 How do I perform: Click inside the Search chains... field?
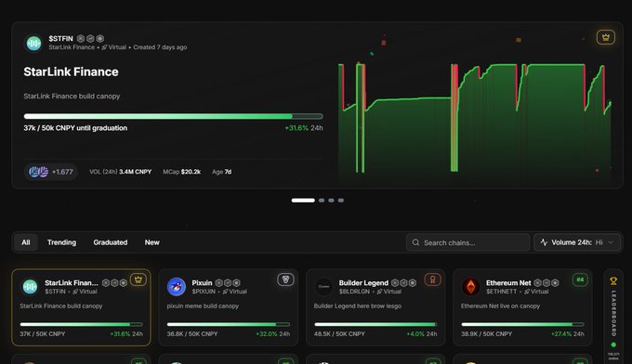(x=467, y=242)
